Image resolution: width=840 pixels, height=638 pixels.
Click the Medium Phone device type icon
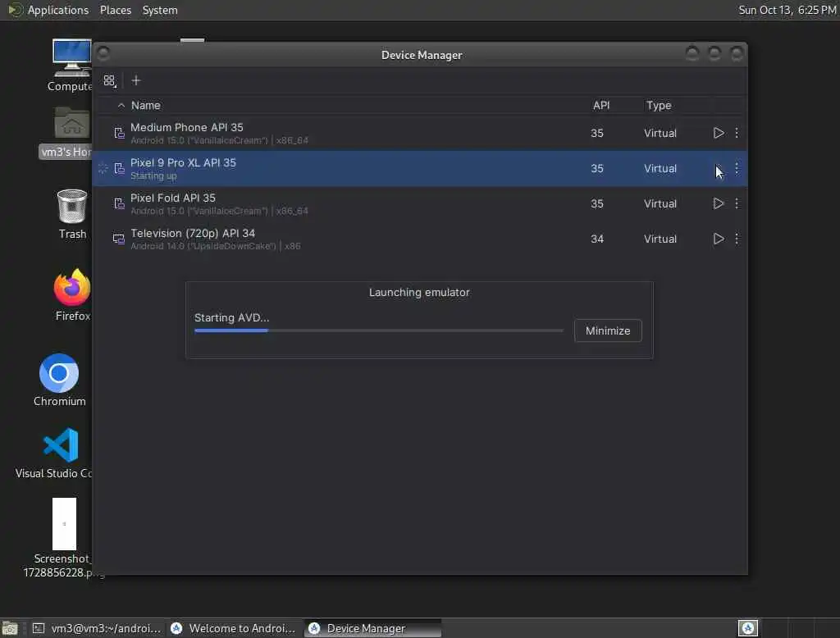click(119, 133)
